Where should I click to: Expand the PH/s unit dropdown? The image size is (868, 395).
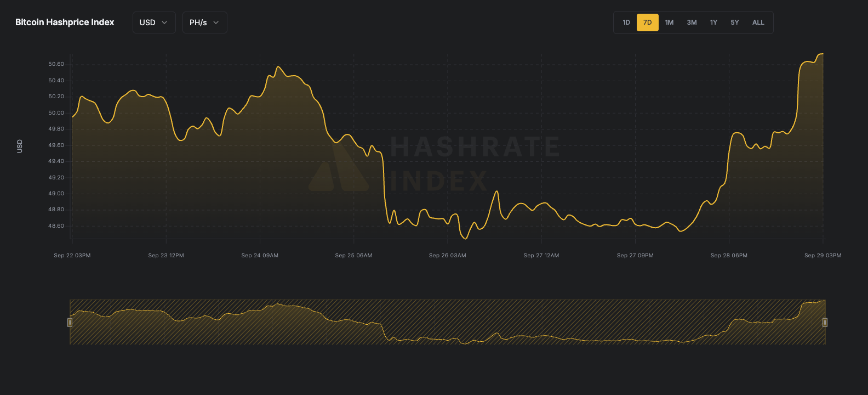(204, 22)
